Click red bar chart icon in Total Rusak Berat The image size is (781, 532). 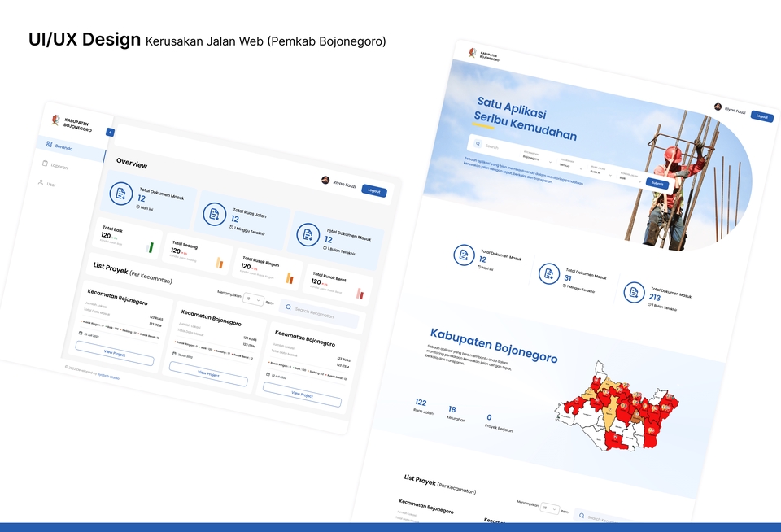pos(360,294)
